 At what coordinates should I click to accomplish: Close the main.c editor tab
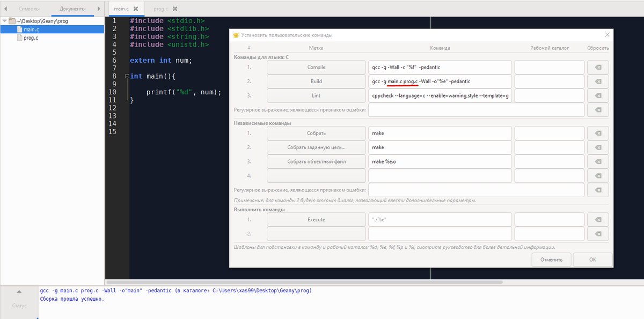[x=136, y=9]
